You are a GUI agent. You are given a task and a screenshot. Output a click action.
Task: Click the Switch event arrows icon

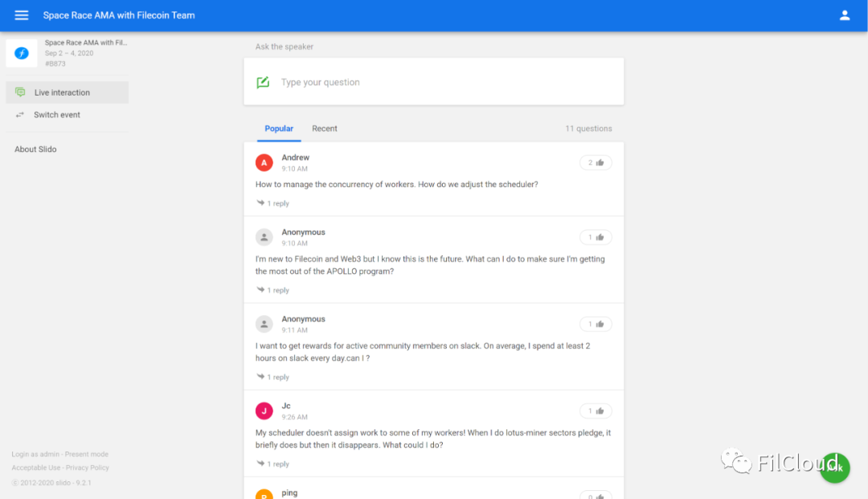(20, 115)
